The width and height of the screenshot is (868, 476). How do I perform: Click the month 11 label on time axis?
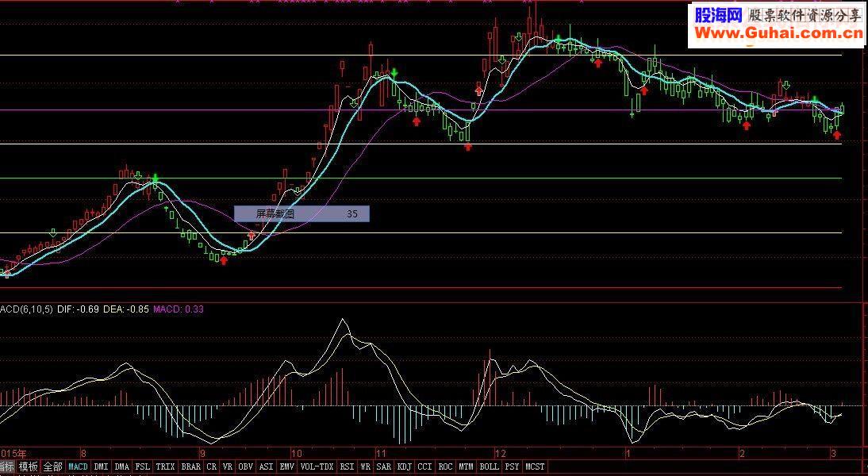click(x=381, y=453)
